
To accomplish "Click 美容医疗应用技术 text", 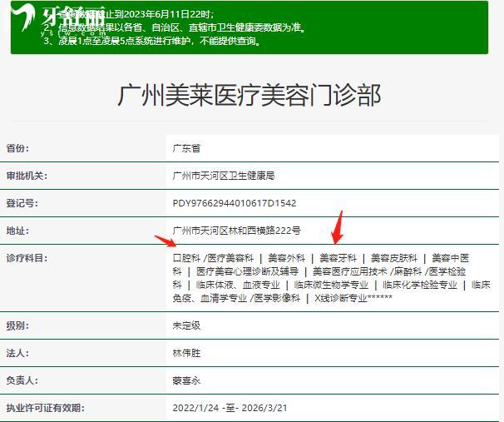I will coord(349,271).
